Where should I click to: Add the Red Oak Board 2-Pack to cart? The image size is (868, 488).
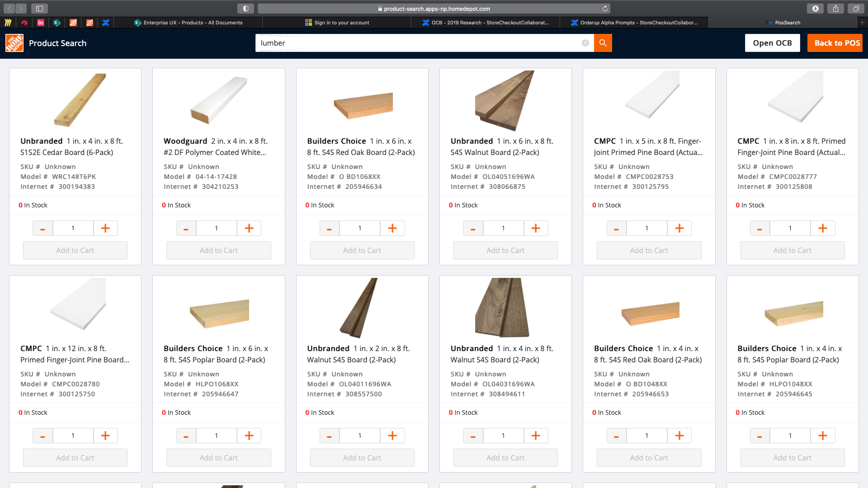[x=362, y=250]
